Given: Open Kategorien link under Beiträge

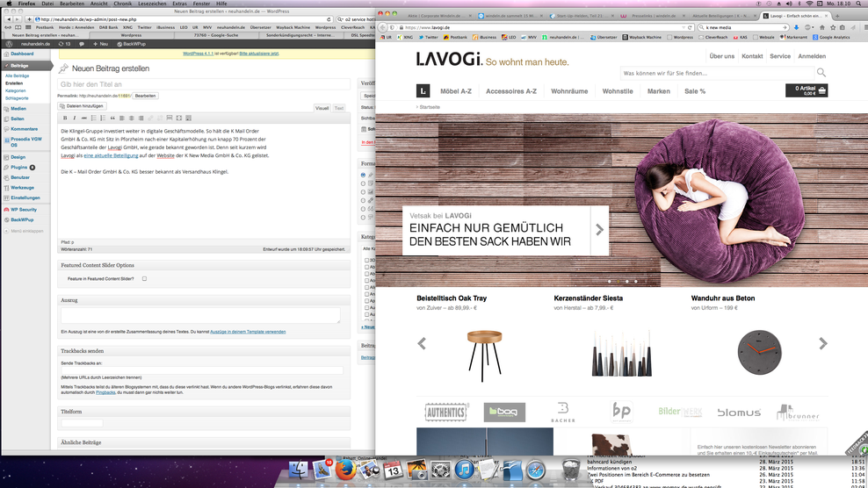Looking at the screenshot, I should [x=16, y=90].
